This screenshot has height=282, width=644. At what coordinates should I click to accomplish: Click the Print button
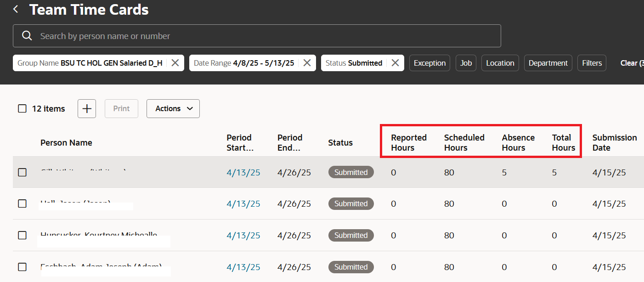click(122, 109)
